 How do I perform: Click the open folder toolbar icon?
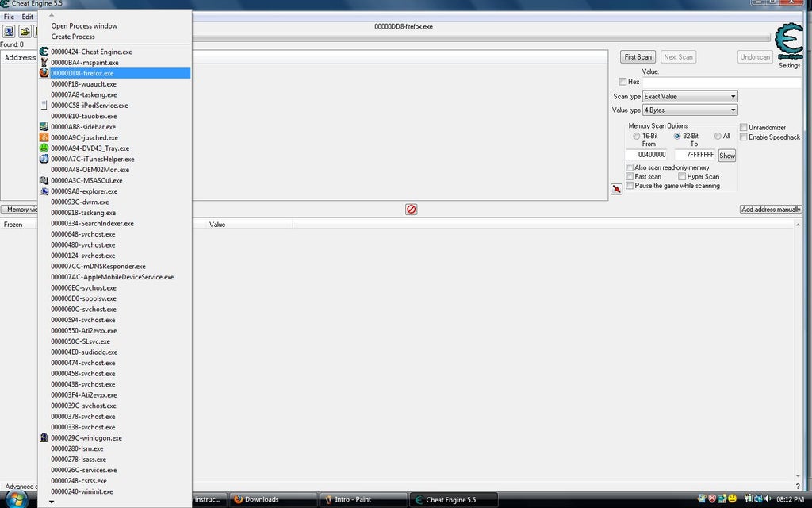point(25,32)
